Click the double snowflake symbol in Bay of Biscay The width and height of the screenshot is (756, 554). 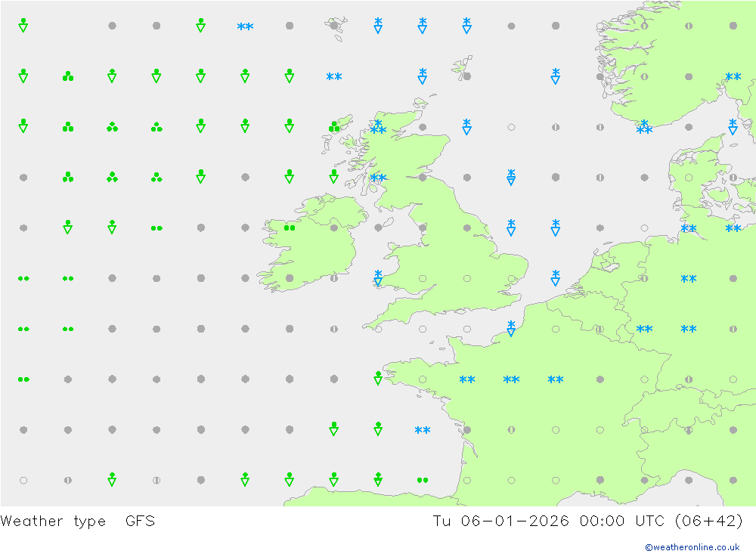[x=423, y=430]
